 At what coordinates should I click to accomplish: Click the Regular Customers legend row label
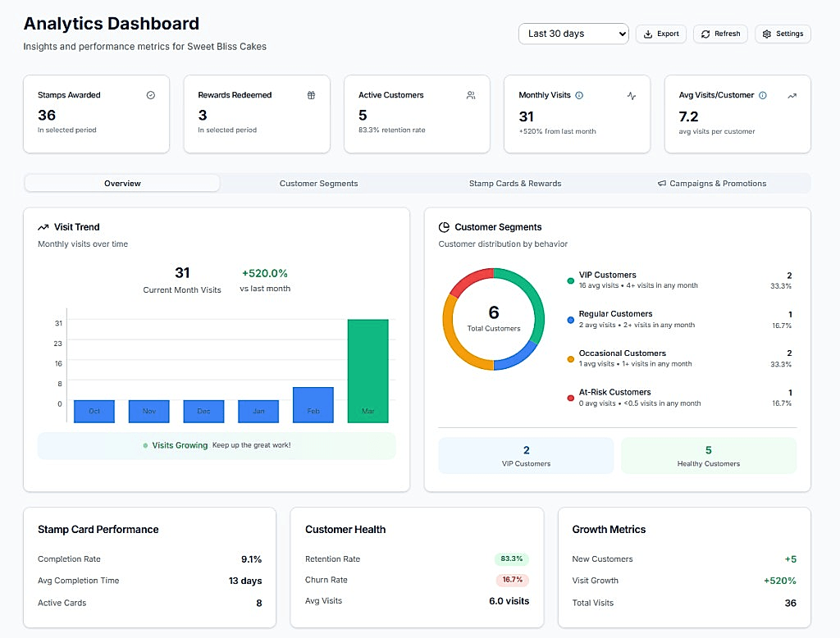tap(615, 314)
